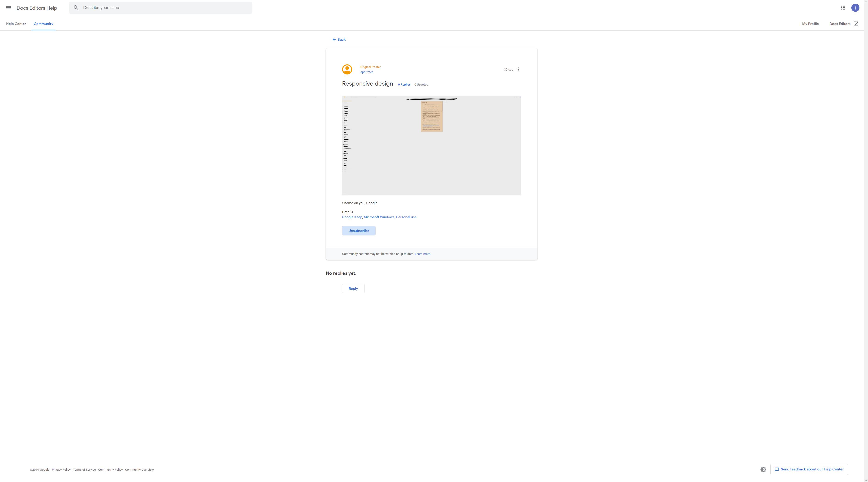The height and width of the screenshot is (482, 868).
Task: Toggle dark mode brightness icon
Action: tap(763, 469)
